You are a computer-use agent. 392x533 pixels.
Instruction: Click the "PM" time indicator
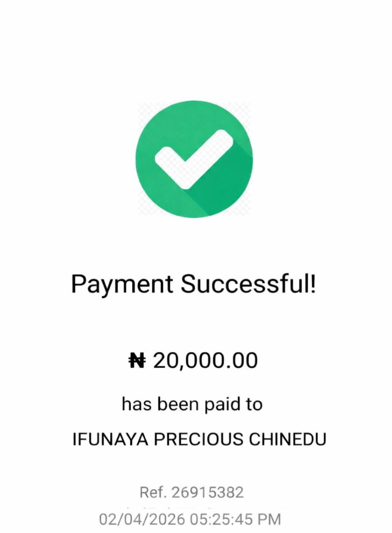269,519
